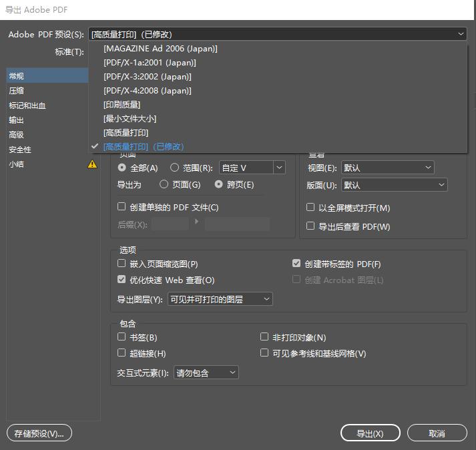Select the 全部(A) radio button
Screen dimensions: 476x450
click(x=122, y=168)
